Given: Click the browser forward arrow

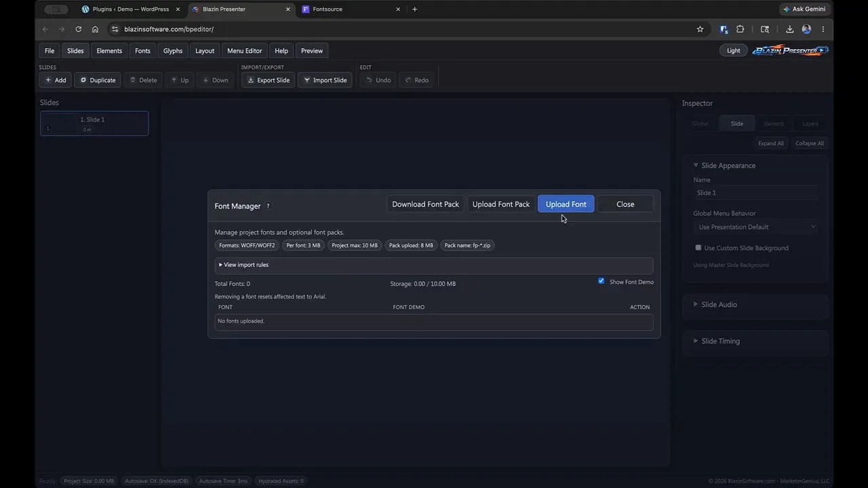Looking at the screenshot, I should tap(62, 29).
